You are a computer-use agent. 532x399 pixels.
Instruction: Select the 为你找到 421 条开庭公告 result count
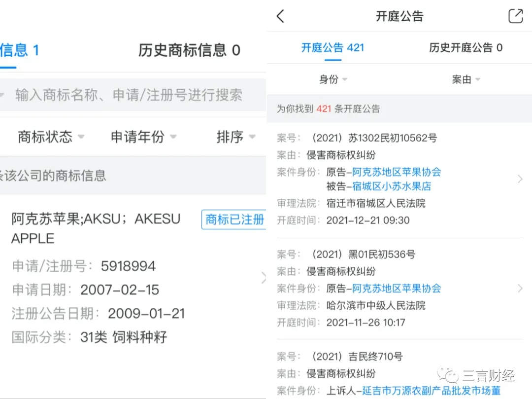click(328, 109)
